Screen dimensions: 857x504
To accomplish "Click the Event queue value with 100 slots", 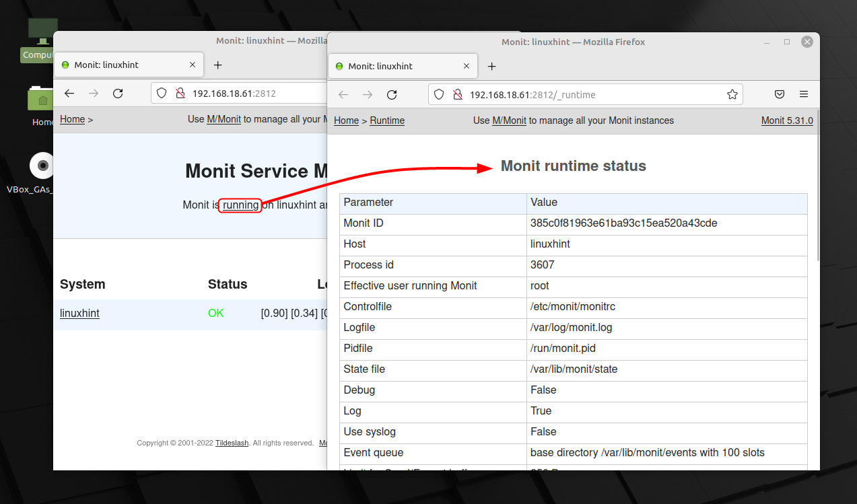I will pos(648,453).
